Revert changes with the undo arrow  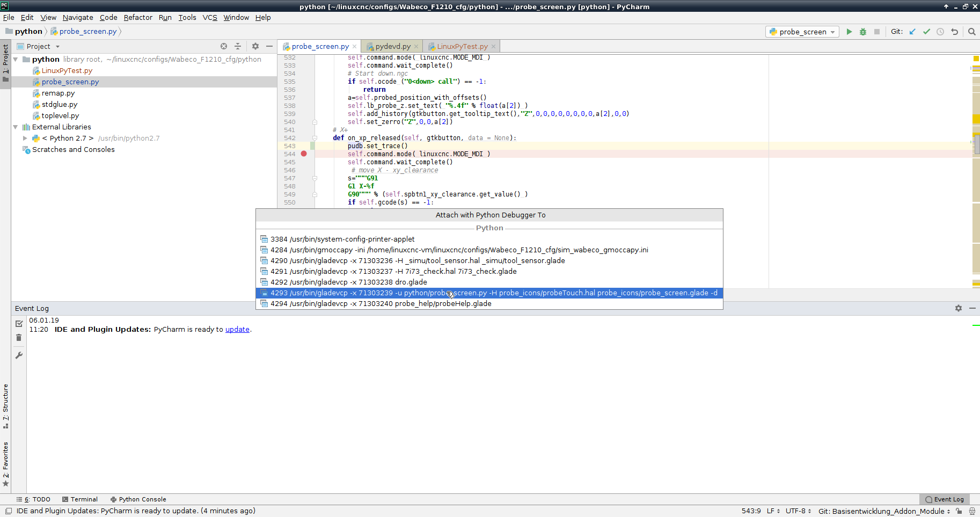coord(954,32)
